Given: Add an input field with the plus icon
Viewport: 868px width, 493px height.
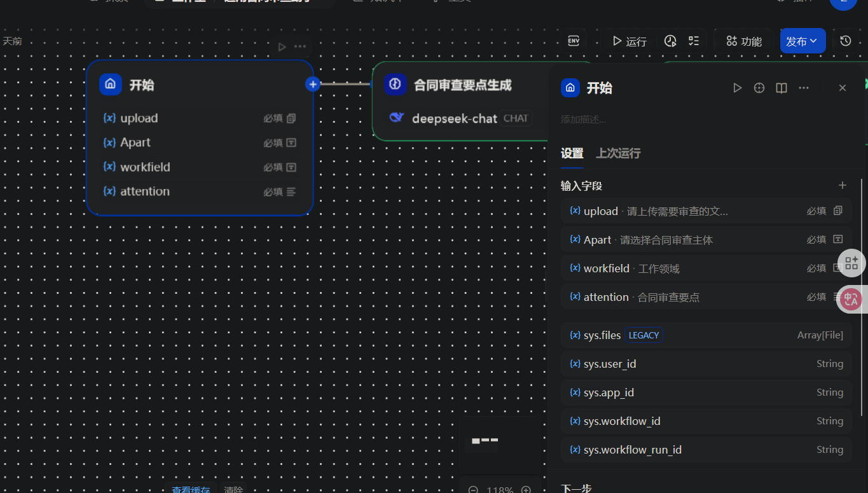Looking at the screenshot, I should click(843, 185).
